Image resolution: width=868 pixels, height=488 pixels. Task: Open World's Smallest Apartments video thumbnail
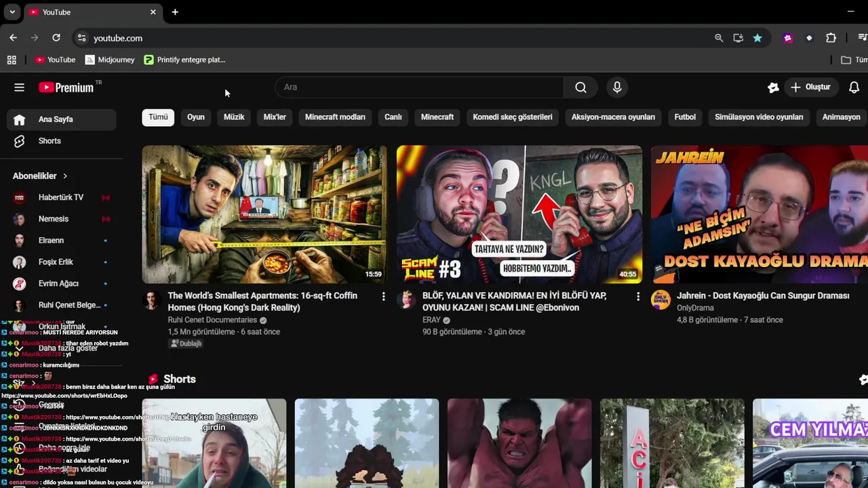point(264,214)
